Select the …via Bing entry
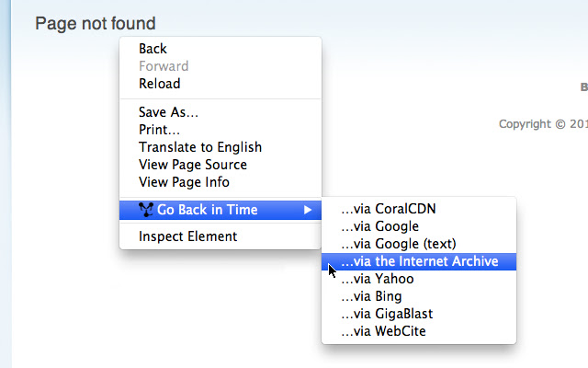 [371, 296]
